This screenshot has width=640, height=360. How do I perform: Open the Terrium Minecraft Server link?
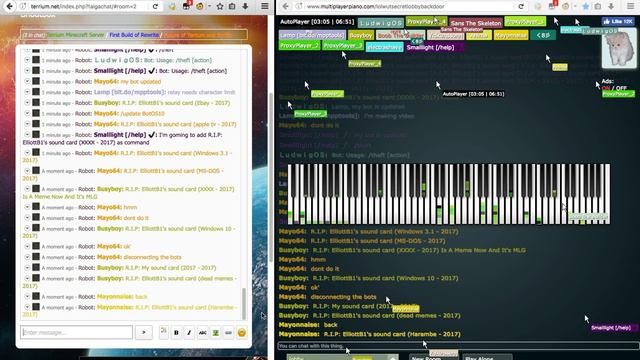click(76, 35)
